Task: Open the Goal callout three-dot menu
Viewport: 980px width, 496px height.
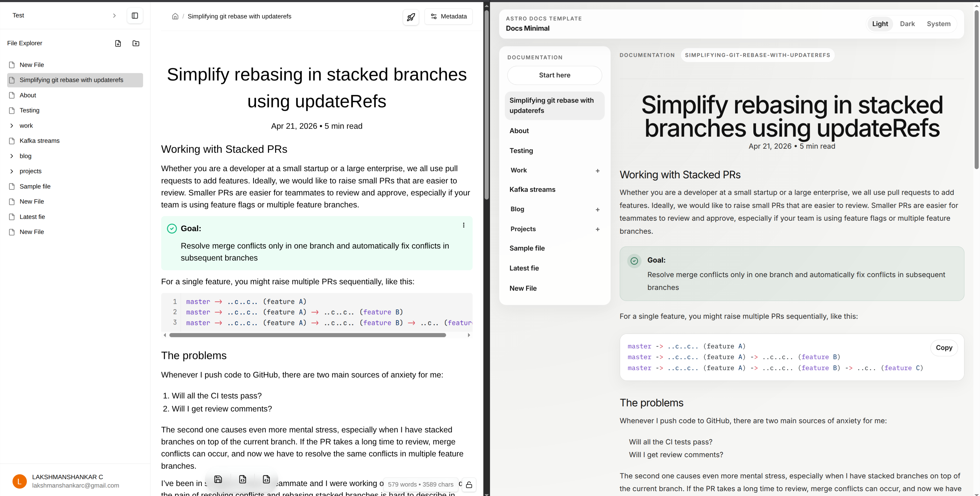Action: click(x=463, y=225)
